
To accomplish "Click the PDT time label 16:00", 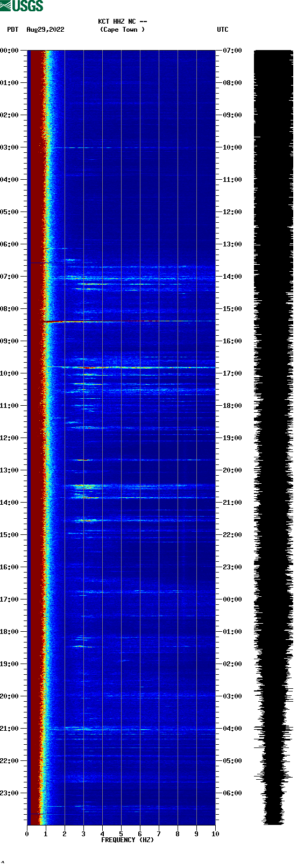I will [x=9, y=567].
